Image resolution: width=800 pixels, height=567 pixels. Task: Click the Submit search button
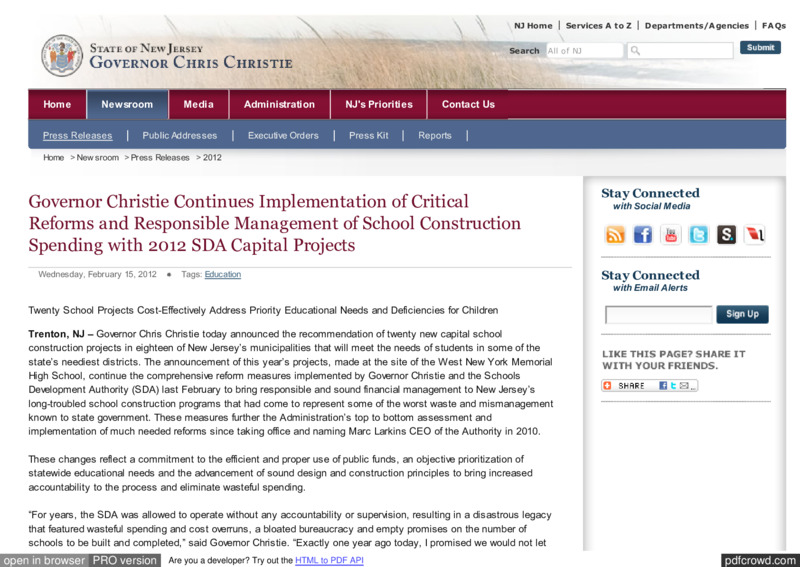pyautogui.click(x=760, y=47)
